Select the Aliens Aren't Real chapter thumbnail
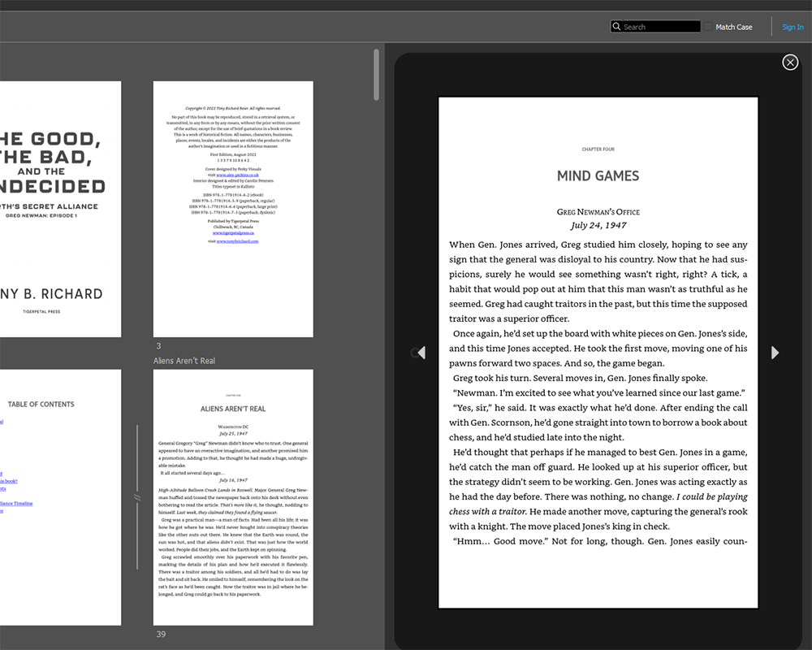This screenshot has height=650, width=812. (233, 497)
